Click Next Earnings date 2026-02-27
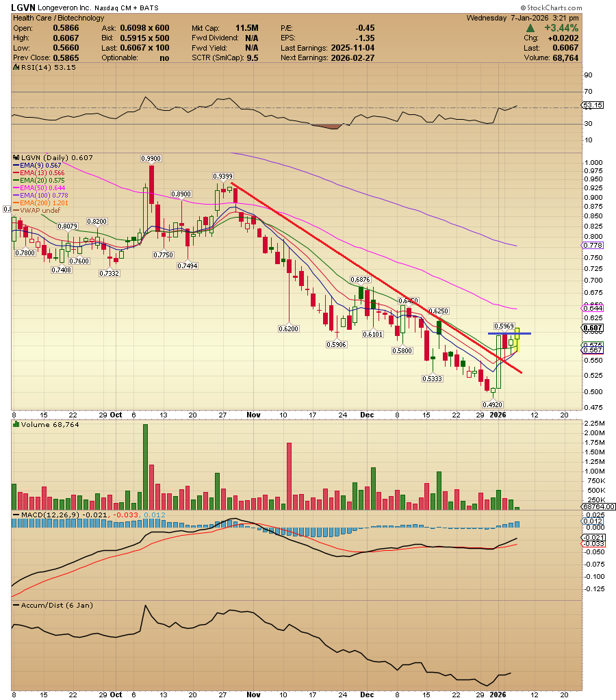The width and height of the screenshot is (616, 700). [x=352, y=58]
